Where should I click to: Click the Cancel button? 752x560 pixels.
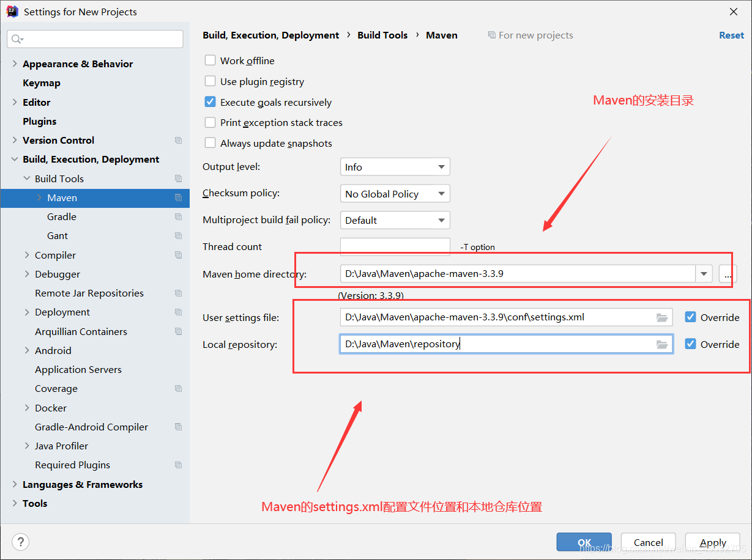point(649,542)
